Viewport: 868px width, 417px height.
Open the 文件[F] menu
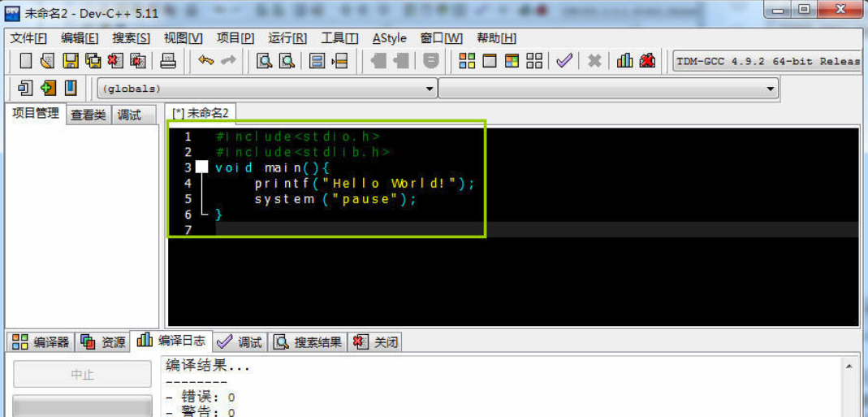click(28, 38)
